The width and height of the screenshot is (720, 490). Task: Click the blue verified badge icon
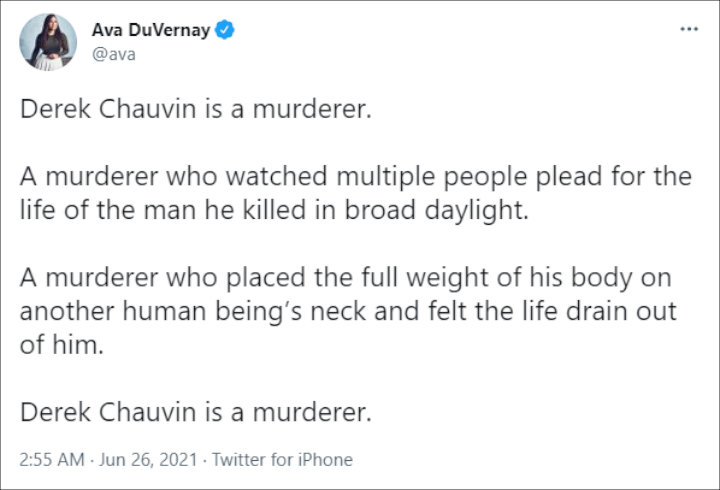[x=225, y=30]
